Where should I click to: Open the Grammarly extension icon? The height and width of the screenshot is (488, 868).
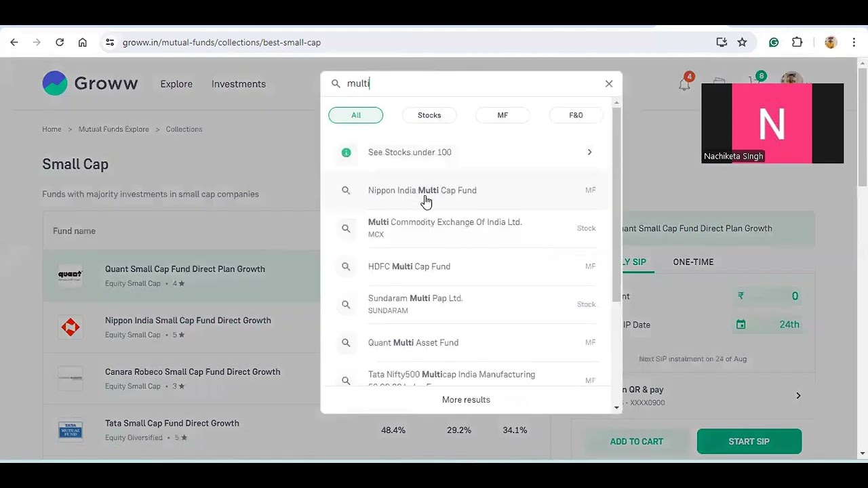pyautogui.click(x=774, y=42)
